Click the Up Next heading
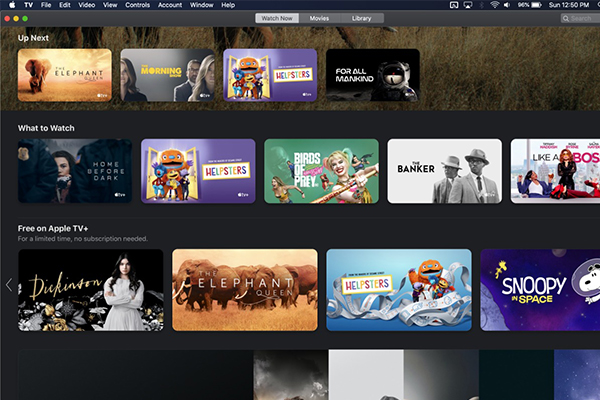This screenshot has width=600, height=400. coord(33,38)
